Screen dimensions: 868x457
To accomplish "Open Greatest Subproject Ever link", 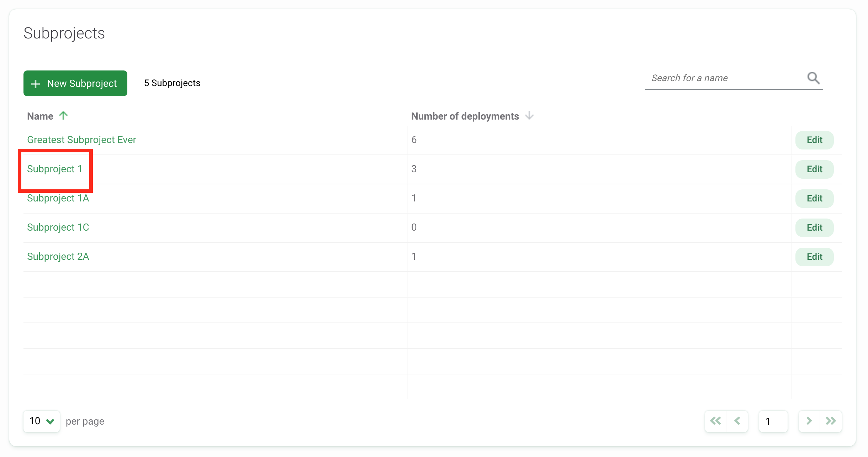I will (81, 140).
